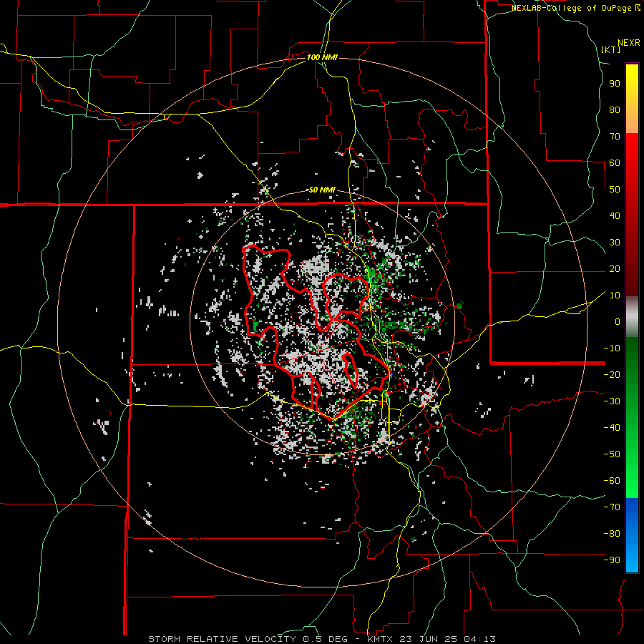Select the blue segment of the color bar

click(632, 535)
